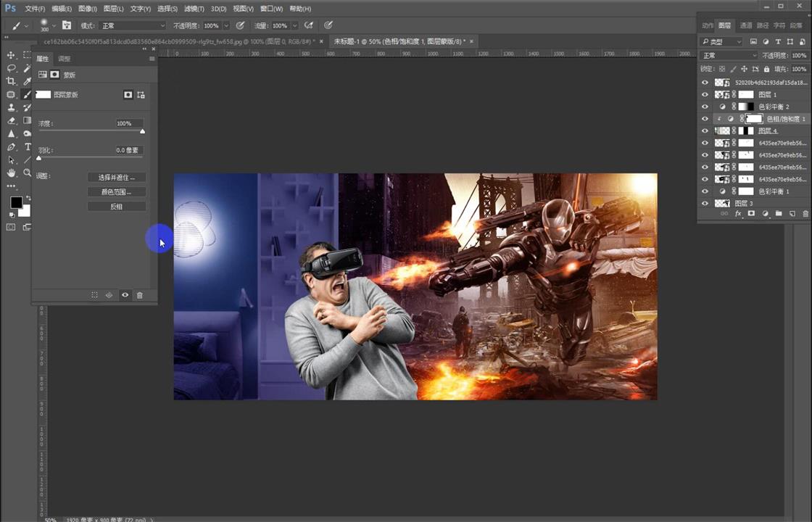Select the Brush tool
Viewport: 812px width, 522px height.
26,95
